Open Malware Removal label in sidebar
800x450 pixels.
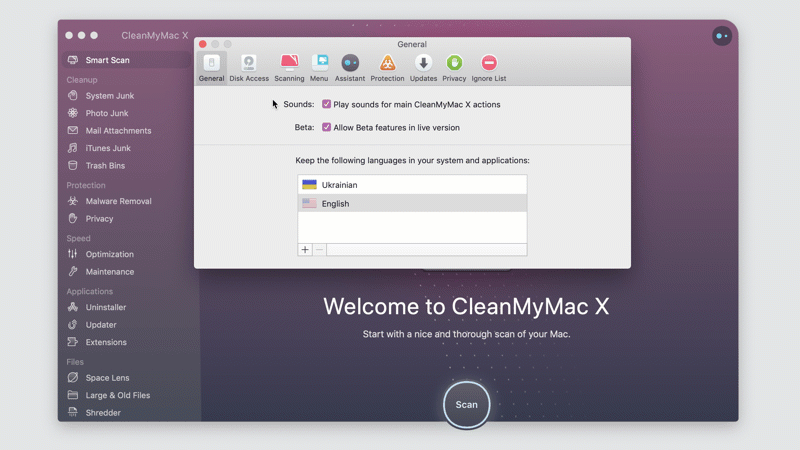tap(118, 201)
